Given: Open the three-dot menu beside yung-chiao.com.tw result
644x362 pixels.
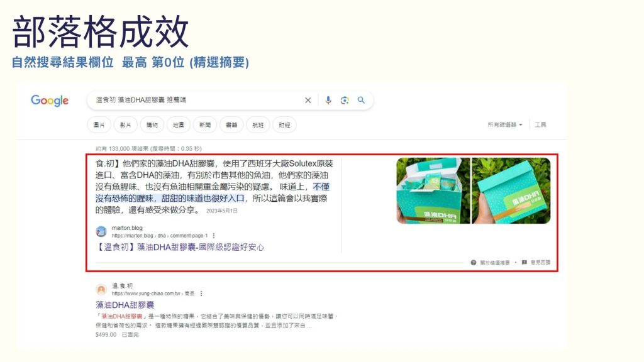Looking at the screenshot, I should click(201, 293).
